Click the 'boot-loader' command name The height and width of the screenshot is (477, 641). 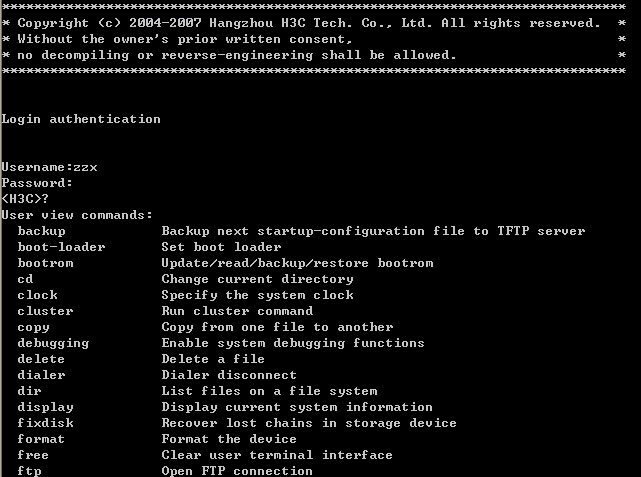[x=61, y=247]
